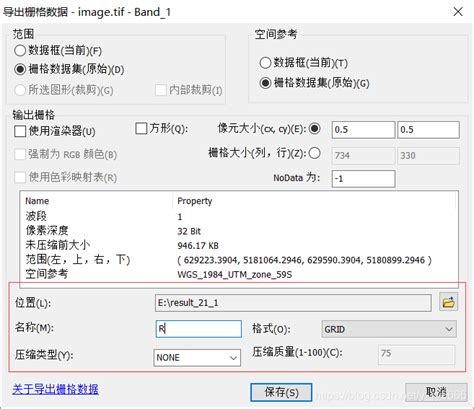Click the WGS_1984_UTM_zone_59S property value
The width and height of the screenshot is (474, 409).
tap(235, 275)
